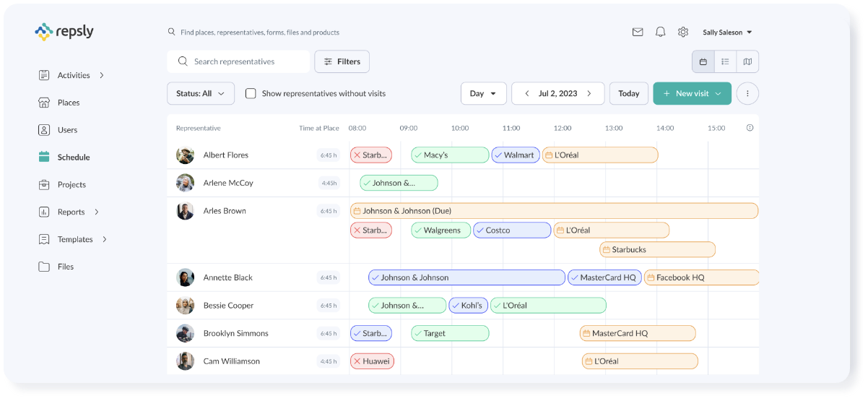Expand the Activities submenu chevron
Viewport: 868px width, 401px height.
pos(102,75)
